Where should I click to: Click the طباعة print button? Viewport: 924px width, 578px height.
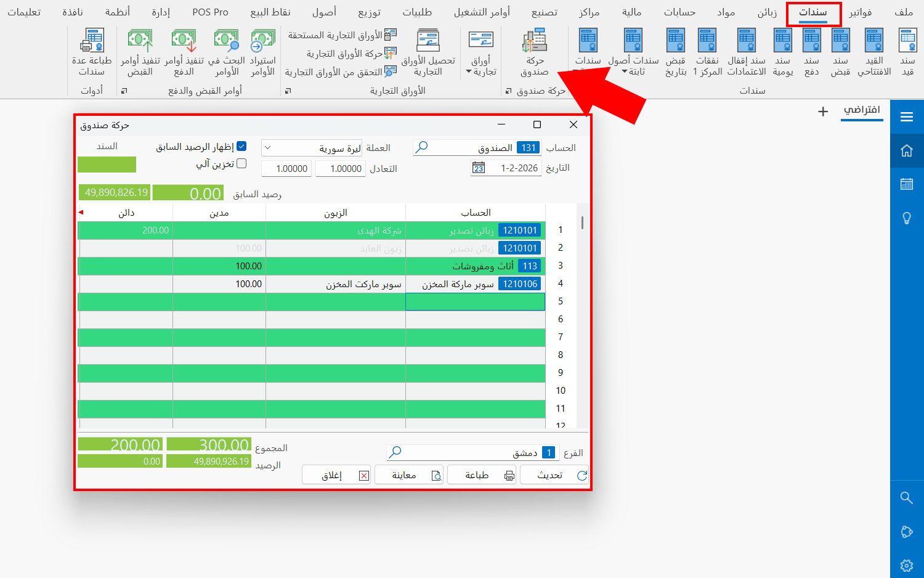point(482,475)
